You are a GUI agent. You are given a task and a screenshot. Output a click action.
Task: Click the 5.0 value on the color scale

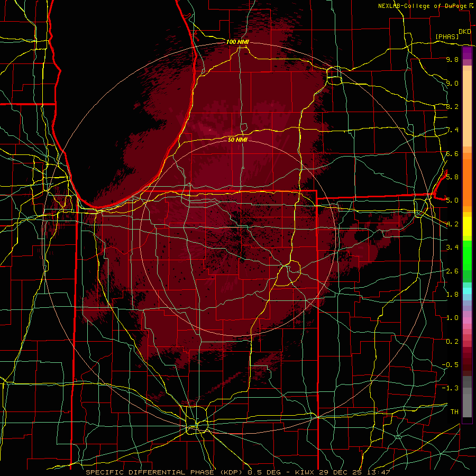(x=452, y=200)
